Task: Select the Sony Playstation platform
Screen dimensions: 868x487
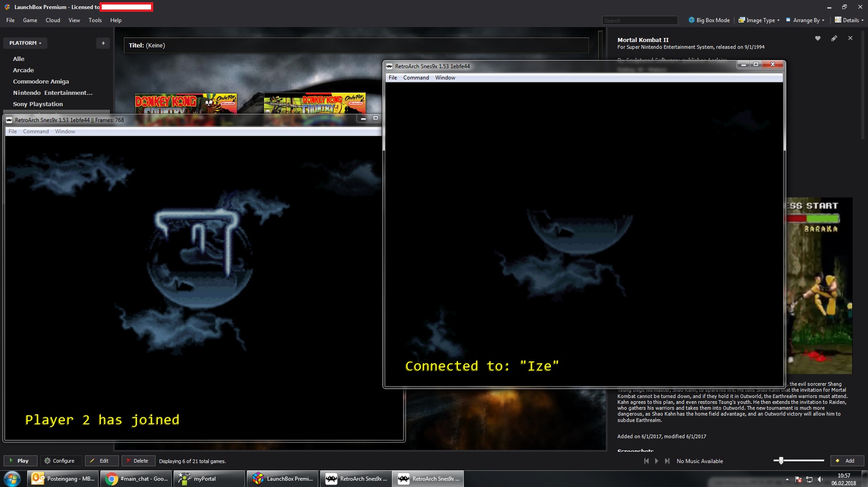Action: (x=38, y=104)
